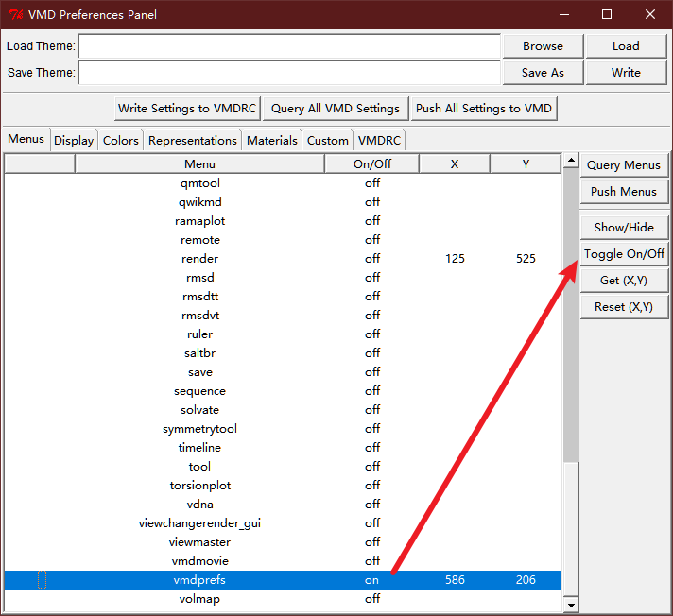
Task: Switch to the Display tab
Action: tap(74, 141)
